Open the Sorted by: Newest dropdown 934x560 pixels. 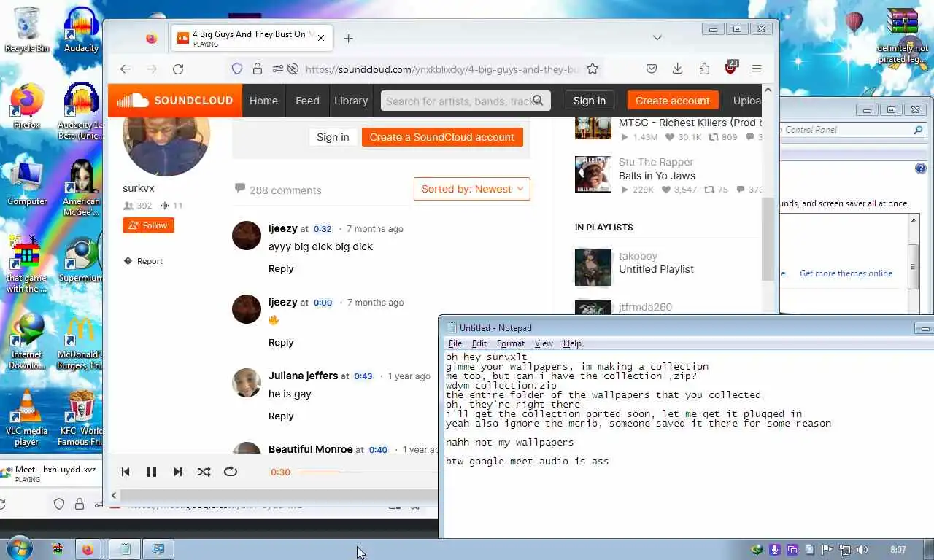(472, 189)
